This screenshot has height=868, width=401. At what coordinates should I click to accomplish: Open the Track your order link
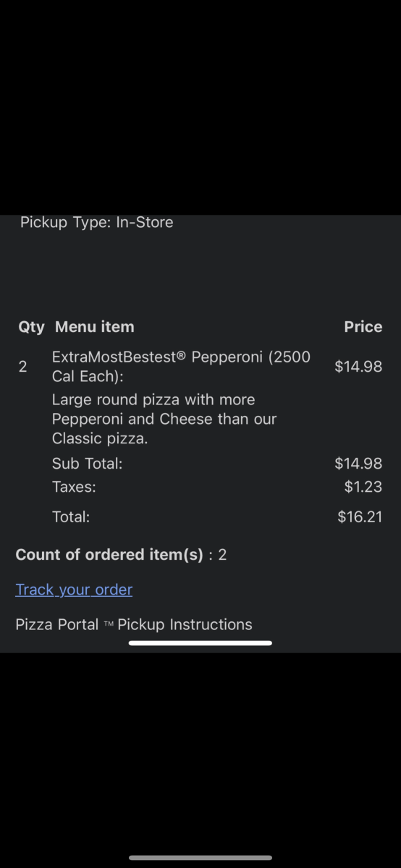click(74, 590)
